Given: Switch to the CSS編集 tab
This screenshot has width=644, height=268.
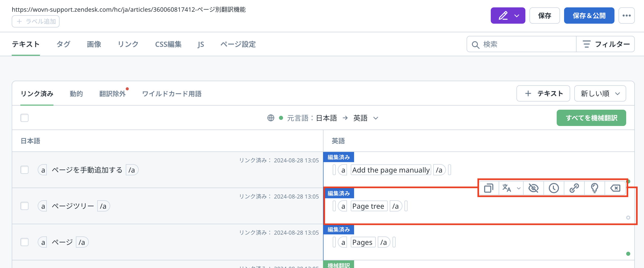Looking at the screenshot, I should coord(168,44).
